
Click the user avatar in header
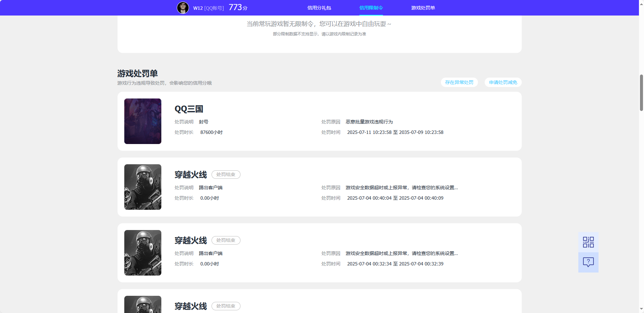click(x=183, y=8)
